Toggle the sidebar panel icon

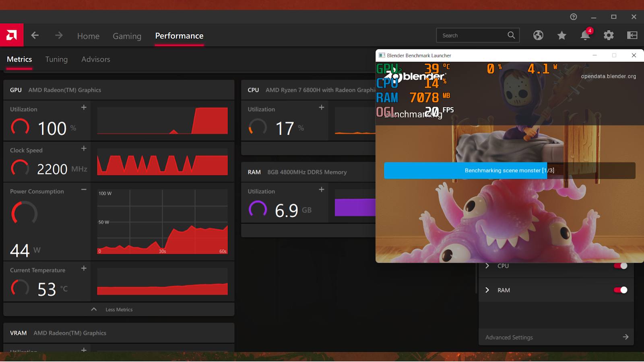(632, 35)
